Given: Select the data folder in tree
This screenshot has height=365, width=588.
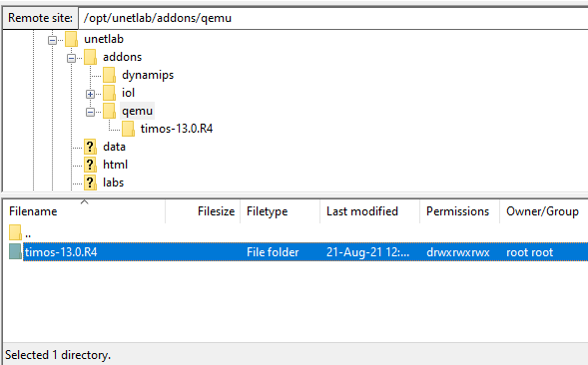Looking at the screenshot, I should tap(114, 147).
